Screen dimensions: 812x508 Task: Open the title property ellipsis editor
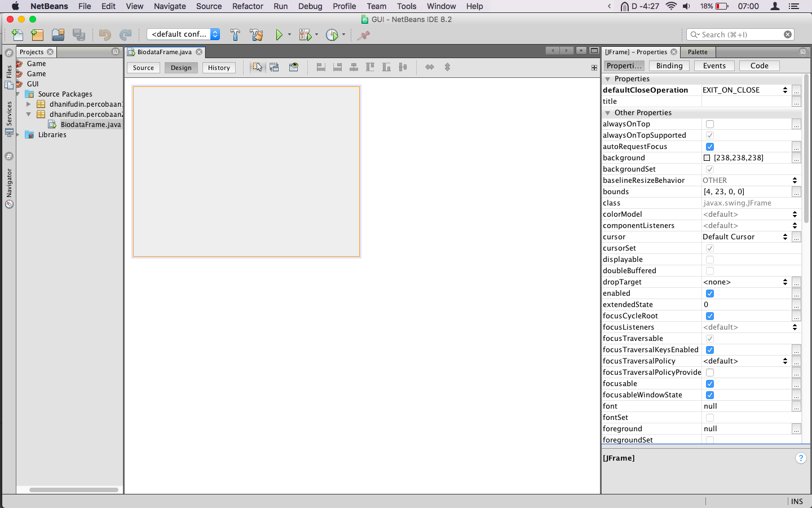click(796, 102)
